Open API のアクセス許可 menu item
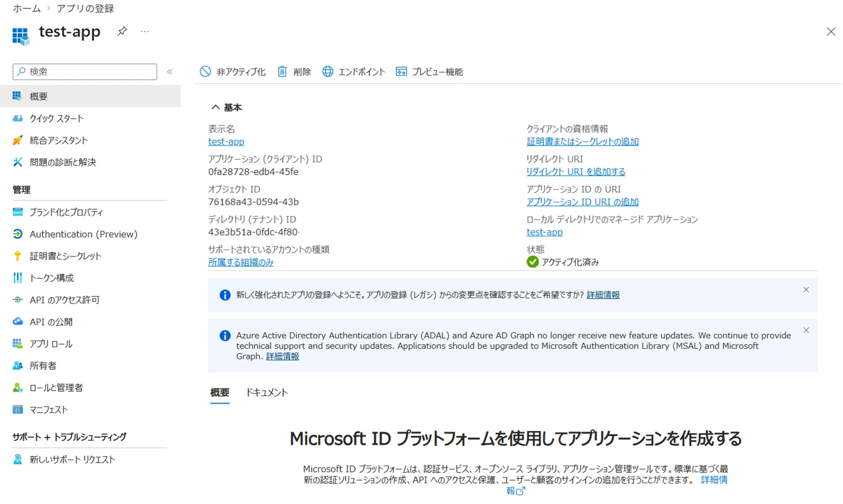The image size is (843, 504). point(65,300)
